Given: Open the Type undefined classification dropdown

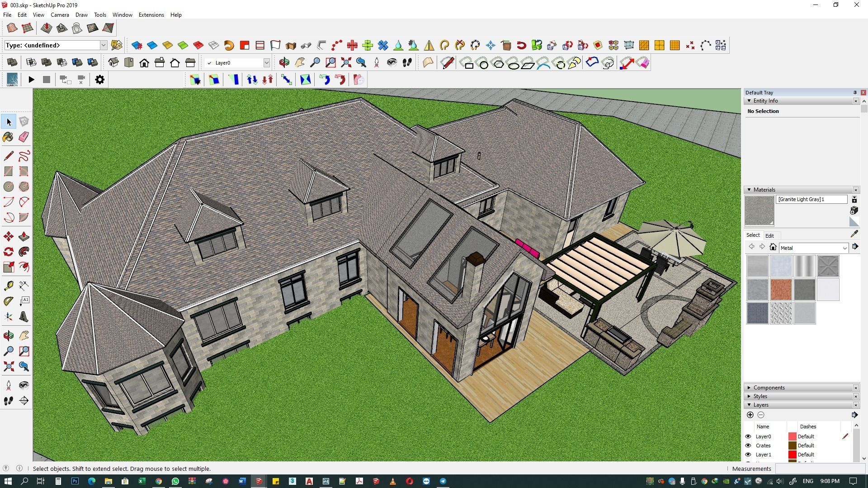Looking at the screenshot, I should click(104, 45).
